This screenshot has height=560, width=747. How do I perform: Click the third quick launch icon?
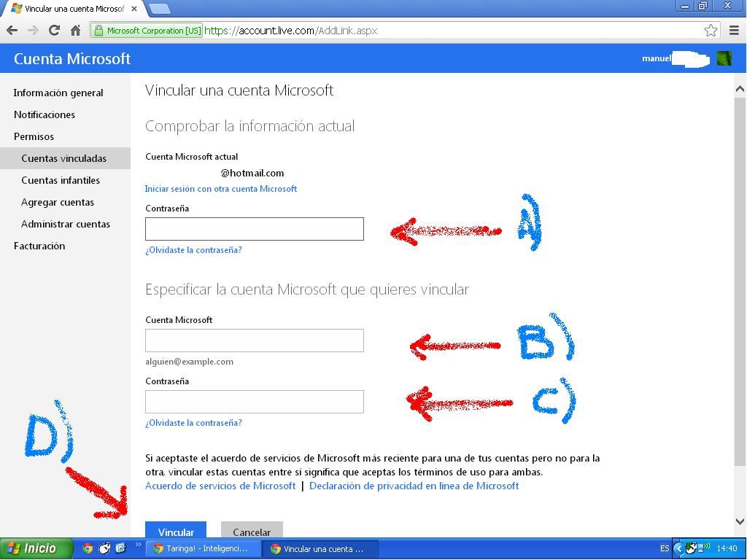(120, 548)
